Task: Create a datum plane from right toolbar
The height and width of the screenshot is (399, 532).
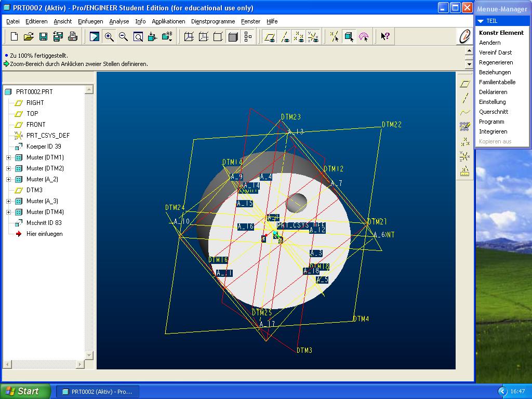Action: pyautogui.click(x=464, y=84)
